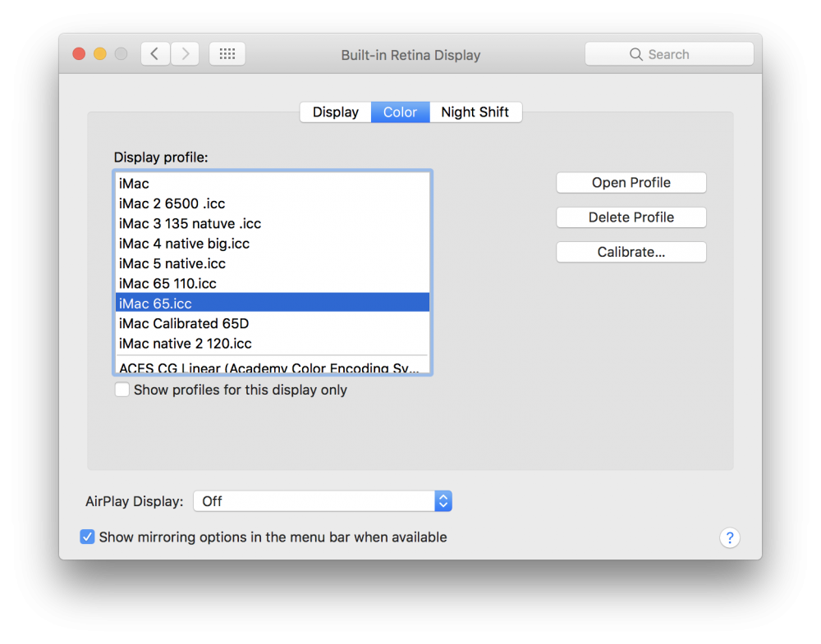Go forward using the right chevron button
Screen dimensions: 821x644
[x=185, y=54]
